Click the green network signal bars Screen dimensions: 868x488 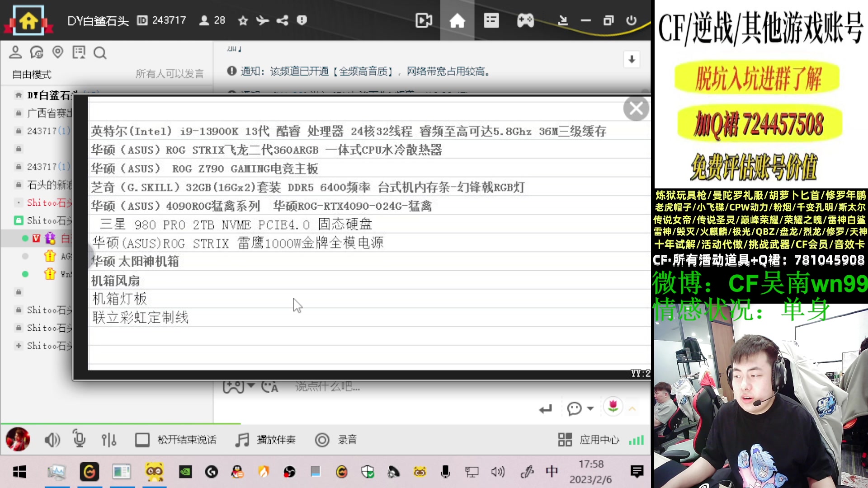(636, 440)
